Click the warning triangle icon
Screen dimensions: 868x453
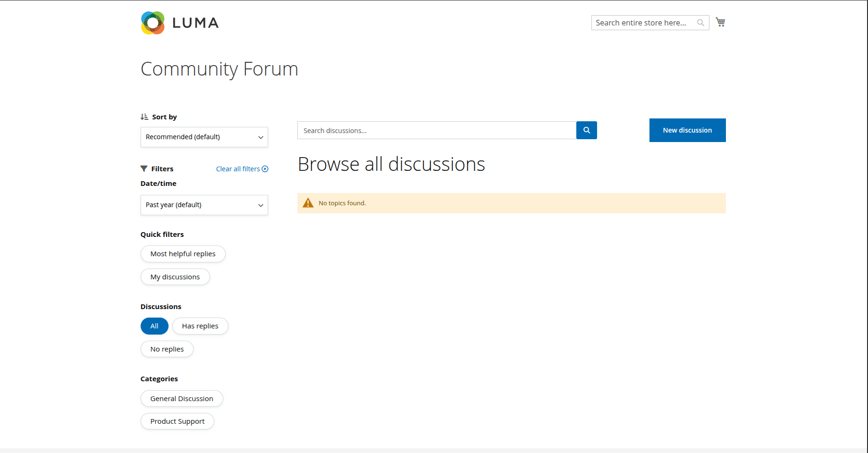coord(308,203)
